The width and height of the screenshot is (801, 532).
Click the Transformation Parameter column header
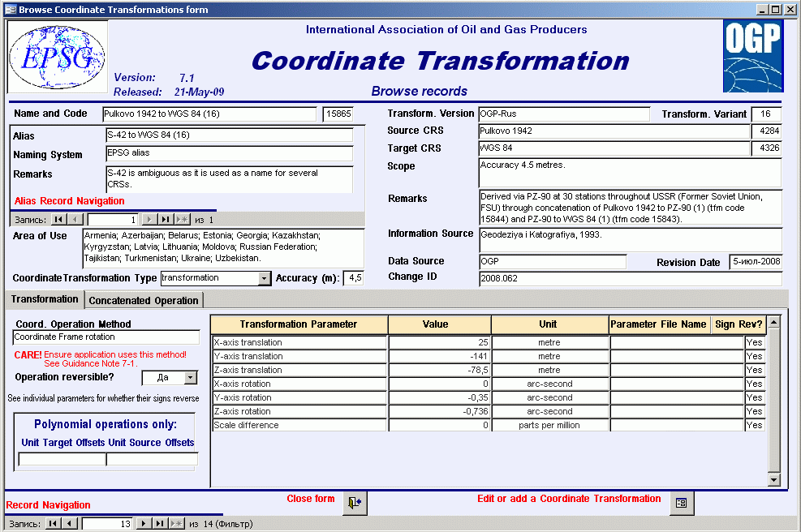[x=299, y=324]
